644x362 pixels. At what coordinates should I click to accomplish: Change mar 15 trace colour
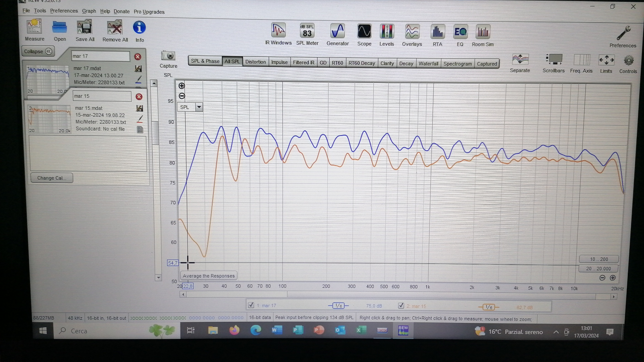click(x=140, y=119)
